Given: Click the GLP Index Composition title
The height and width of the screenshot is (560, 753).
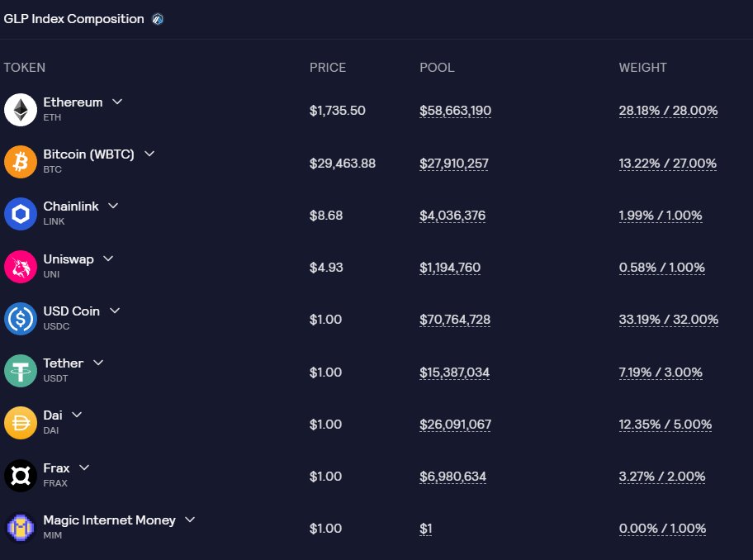Looking at the screenshot, I should tap(74, 19).
